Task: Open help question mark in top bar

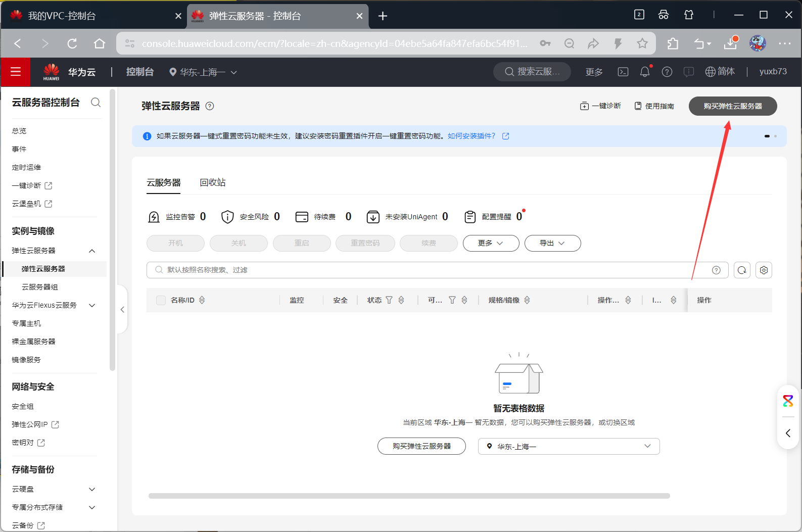Action: [667, 72]
